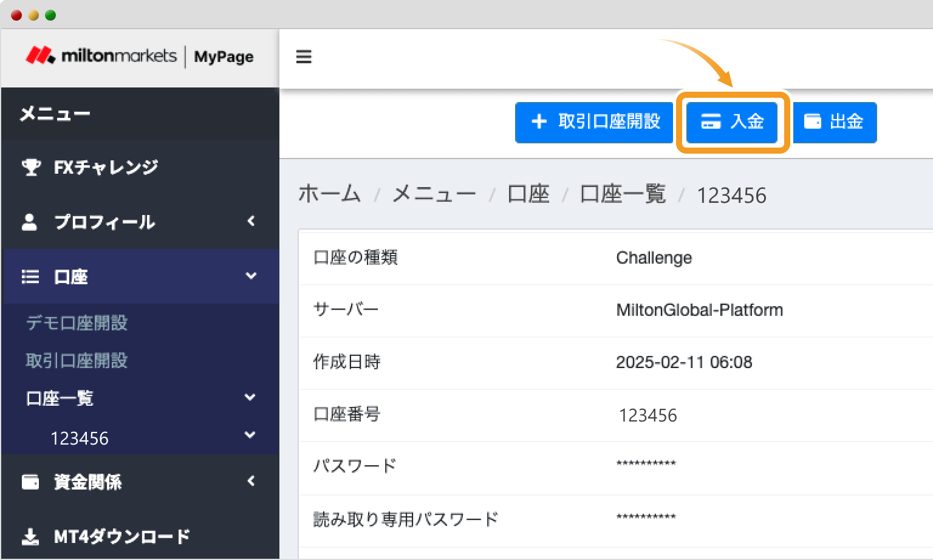Image resolution: width=933 pixels, height=560 pixels.
Task: Click the wallet icon beside 資金関係
Action: 30,482
